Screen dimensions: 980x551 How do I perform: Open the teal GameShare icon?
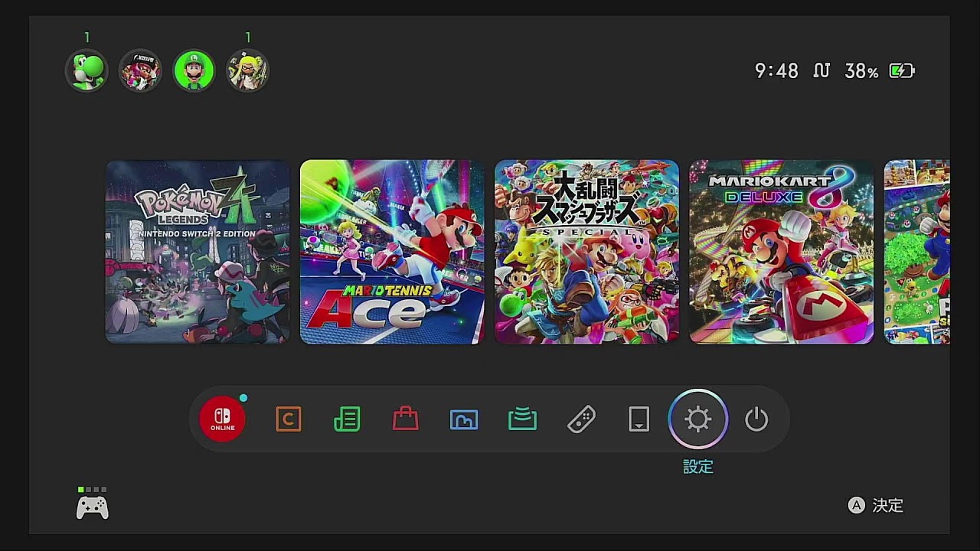pos(522,419)
